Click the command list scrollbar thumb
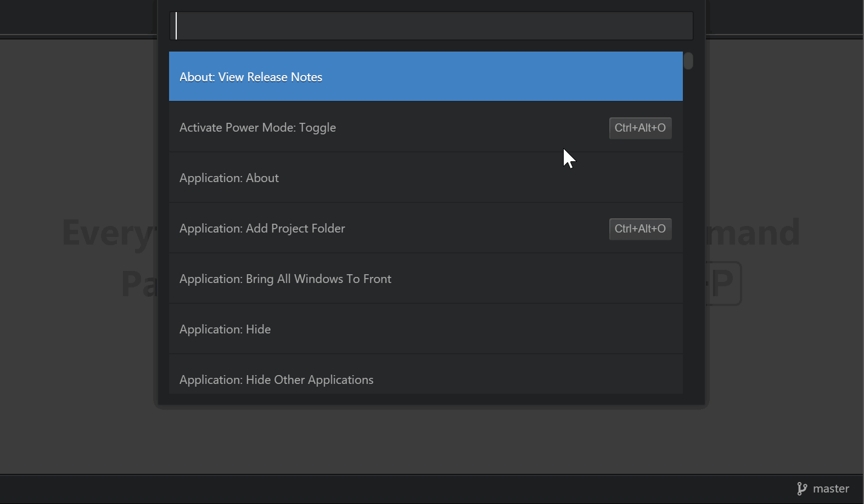The height and width of the screenshot is (504, 864). point(688,60)
